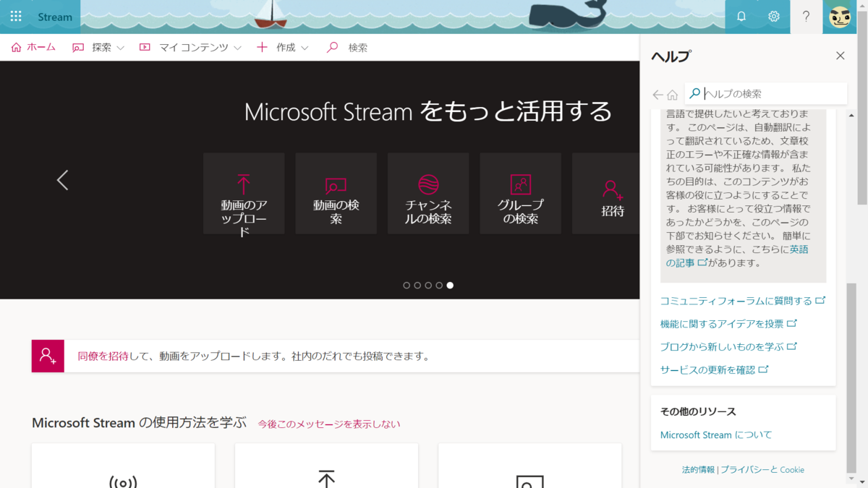
Task: Click 今後このメッセージを表示しない
Action: point(329,424)
